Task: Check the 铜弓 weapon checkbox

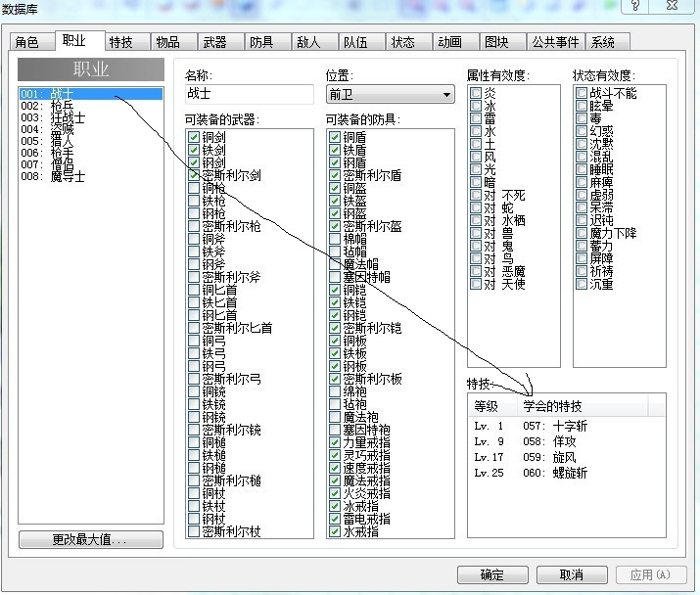Action: pos(194,341)
